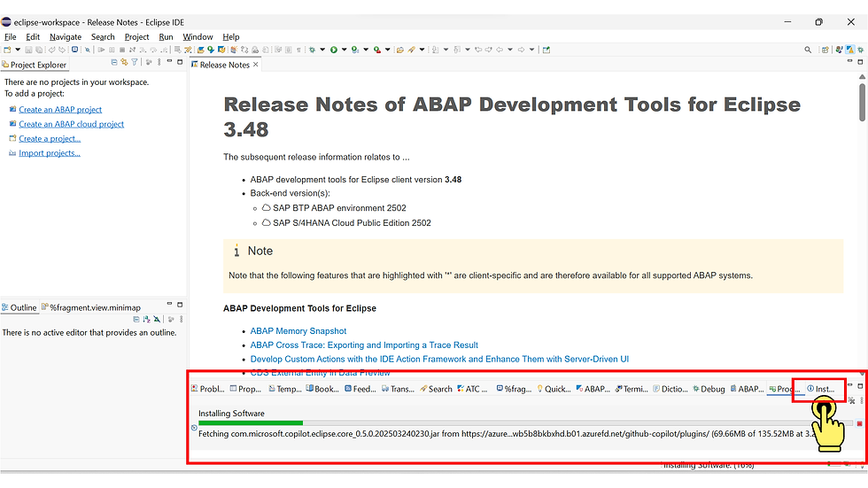The height and width of the screenshot is (488, 868).
Task: Click the Open folder toolbar icon
Action: (x=400, y=50)
